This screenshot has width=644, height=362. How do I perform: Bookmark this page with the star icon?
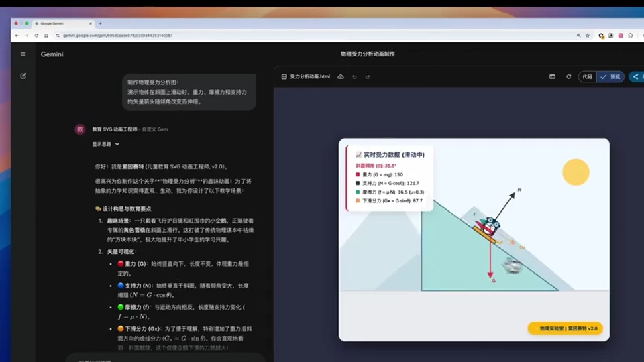click(588, 36)
